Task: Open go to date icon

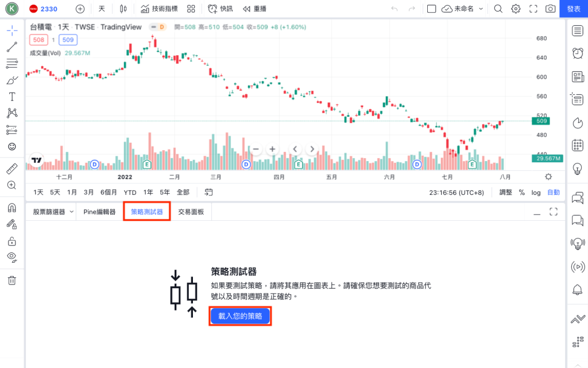Action: click(x=208, y=192)
